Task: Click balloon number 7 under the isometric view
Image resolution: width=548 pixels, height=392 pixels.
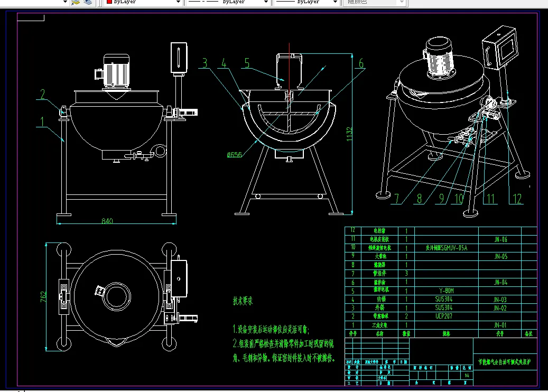Action: [396, 199]
